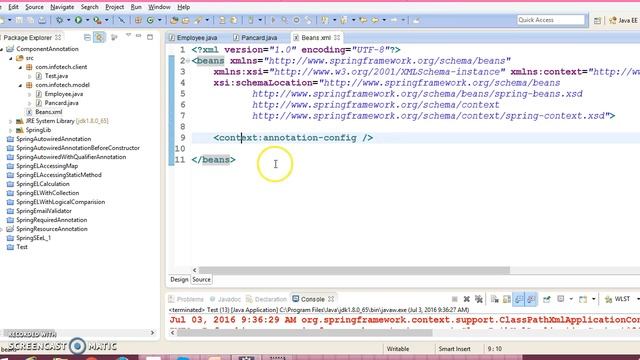
Task: Switch to Employee.java editor tab
Action: pos(193,38)
